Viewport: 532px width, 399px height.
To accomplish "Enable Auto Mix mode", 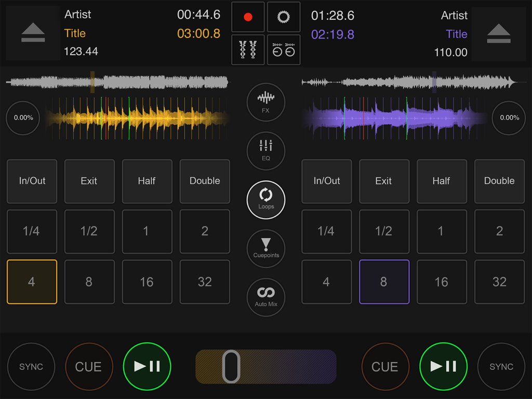I will (265, 296).
